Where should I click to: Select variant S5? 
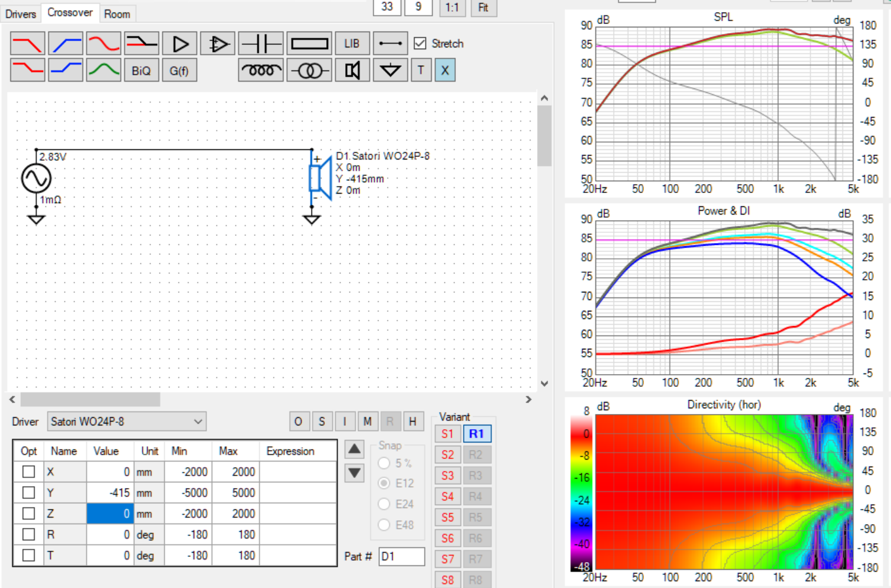point(448,517)
